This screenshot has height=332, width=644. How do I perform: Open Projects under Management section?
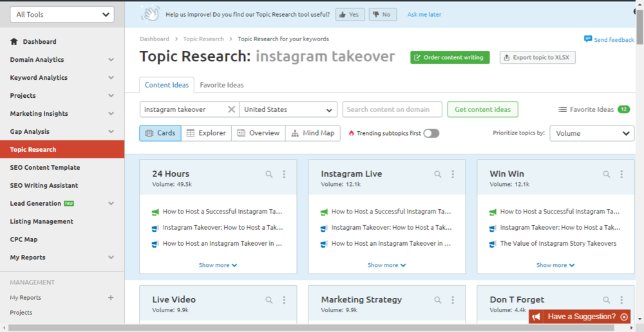21,312
